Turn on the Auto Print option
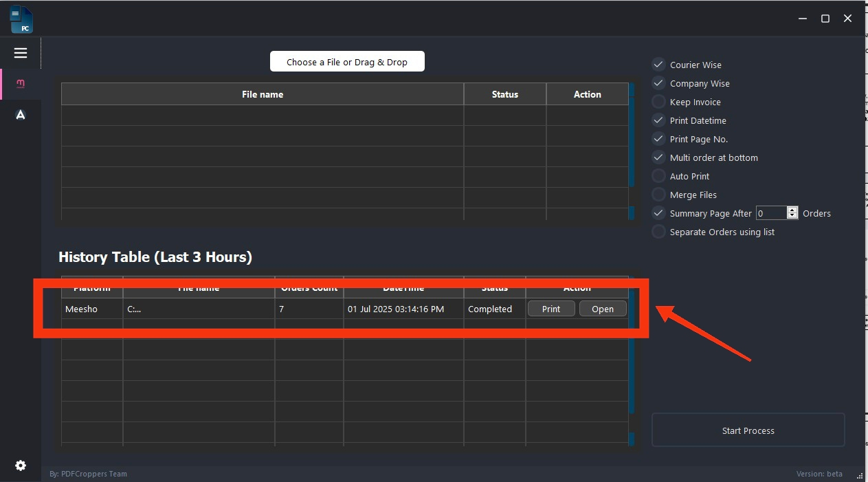 point(658,176)
